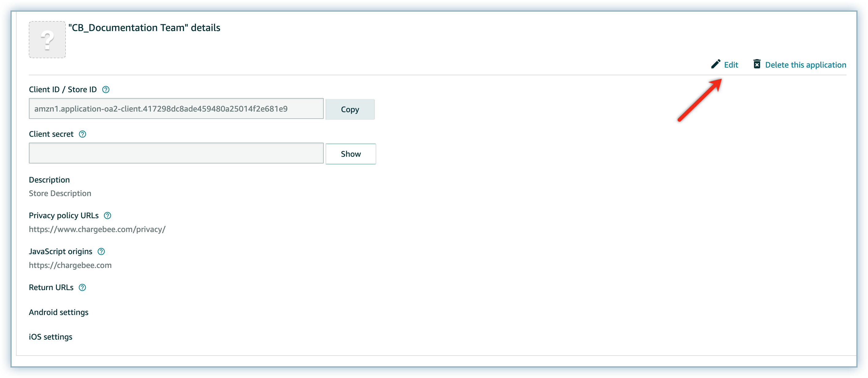Screen dimensions: 868x378
Task: Click the https://chargebee.com origin text
Action: [70, 266]
